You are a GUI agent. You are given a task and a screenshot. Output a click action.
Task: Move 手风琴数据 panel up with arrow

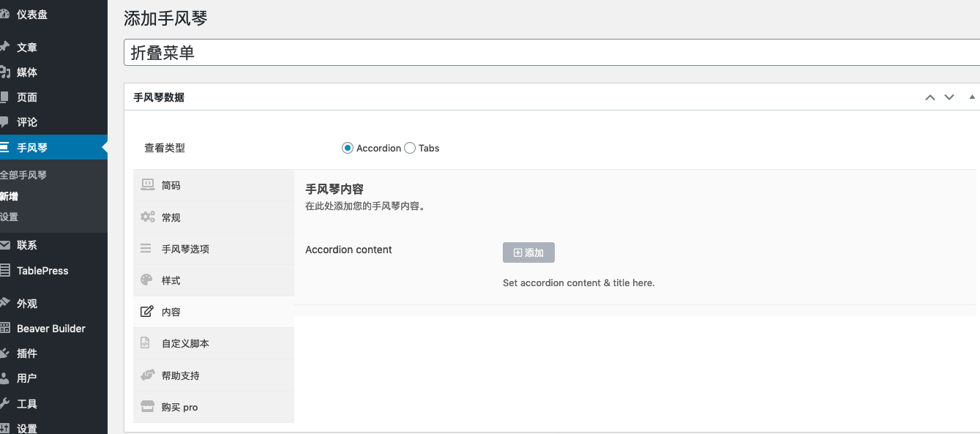(x=930, y=97)
